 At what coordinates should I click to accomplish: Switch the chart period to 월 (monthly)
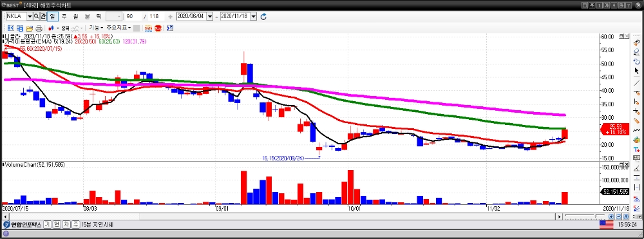(x=75, y=16)
